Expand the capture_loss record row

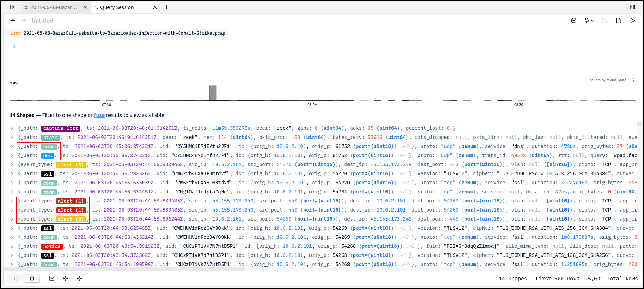coord(12,128)
